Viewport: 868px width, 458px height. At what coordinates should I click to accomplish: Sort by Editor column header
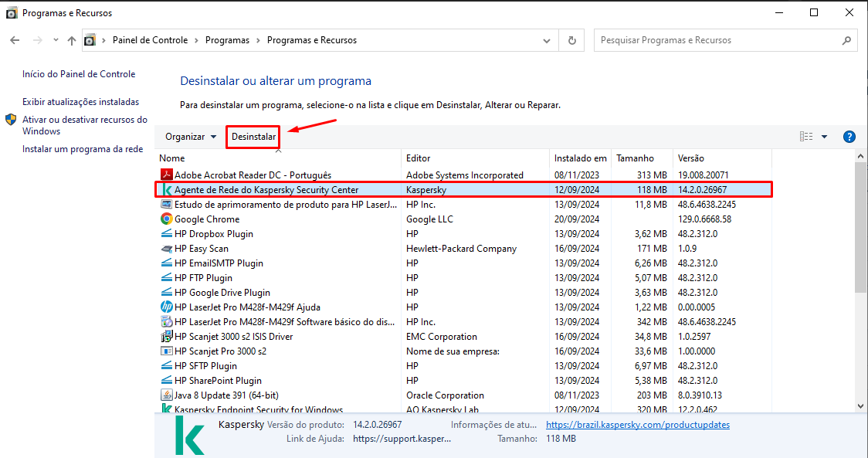tap(476, 158)
